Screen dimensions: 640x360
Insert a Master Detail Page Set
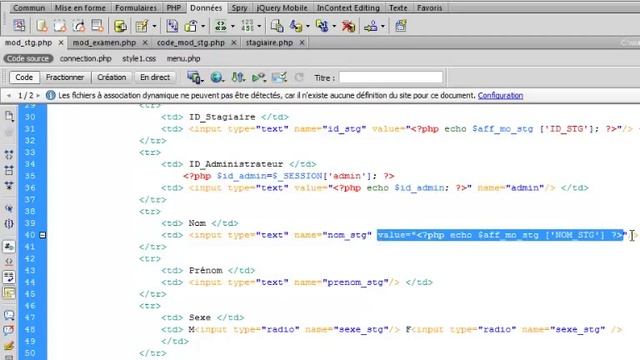277,26
